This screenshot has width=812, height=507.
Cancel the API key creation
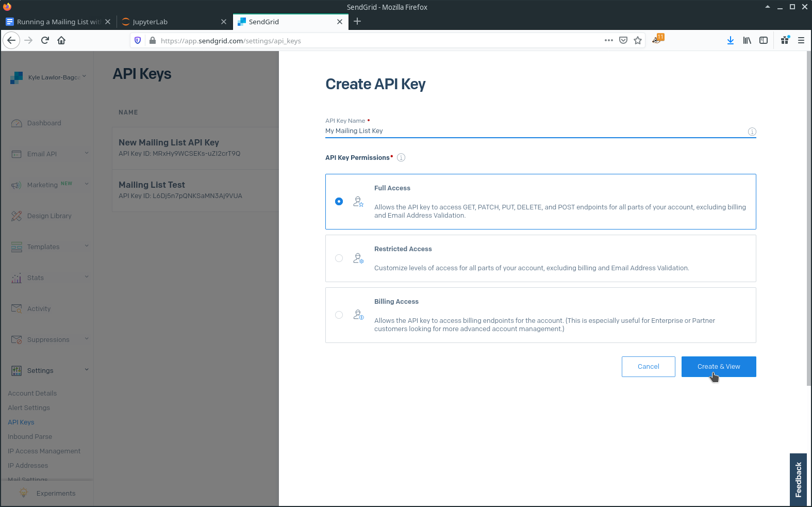[x=648, y=367]
